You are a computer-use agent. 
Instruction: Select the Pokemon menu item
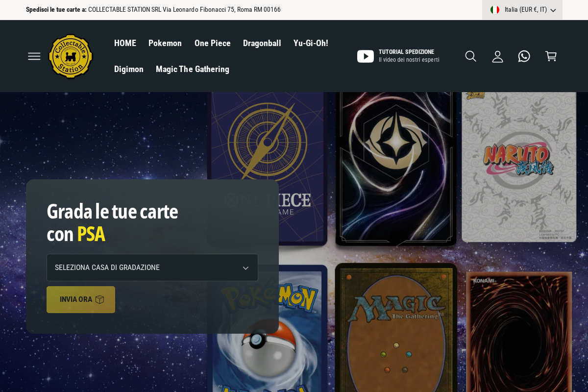[165, 43]
